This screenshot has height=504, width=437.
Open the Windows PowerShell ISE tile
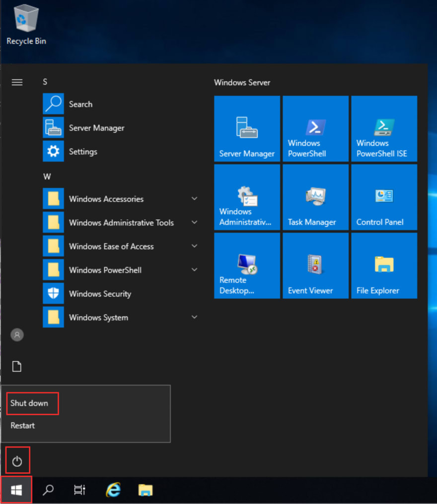(384, 128)
